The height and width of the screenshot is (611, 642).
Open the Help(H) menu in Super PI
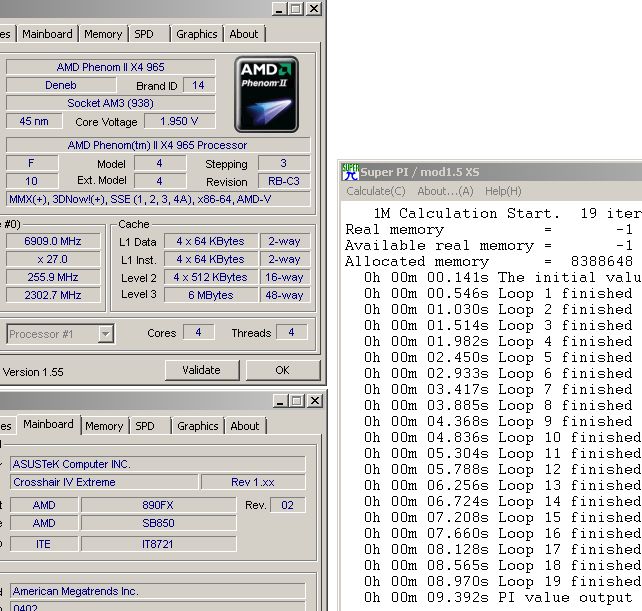(503, 191)
